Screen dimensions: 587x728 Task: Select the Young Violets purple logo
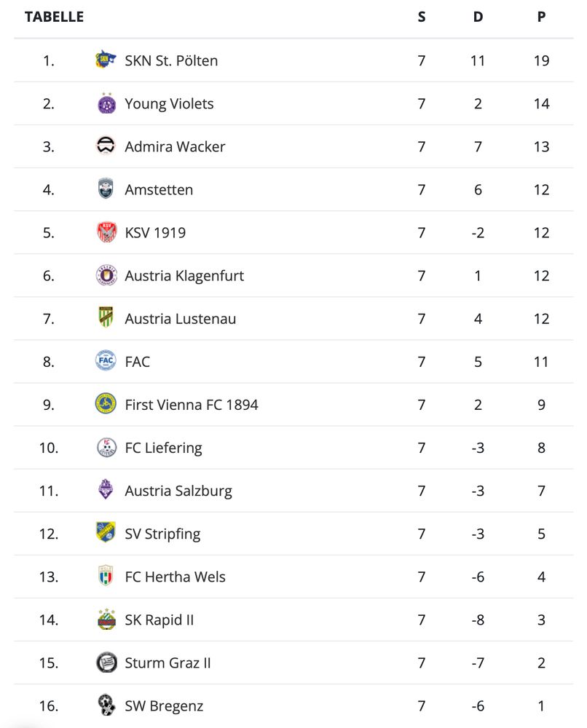106,103
